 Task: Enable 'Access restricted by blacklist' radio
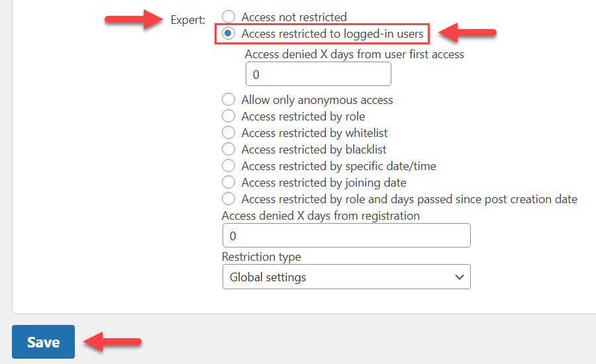[x=228, y=150]
